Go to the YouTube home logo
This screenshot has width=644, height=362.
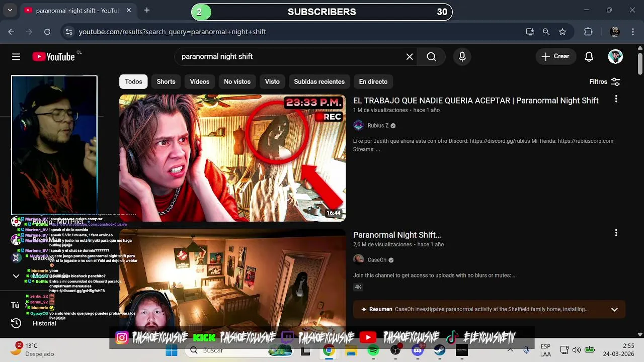click(x=53, y=57)
